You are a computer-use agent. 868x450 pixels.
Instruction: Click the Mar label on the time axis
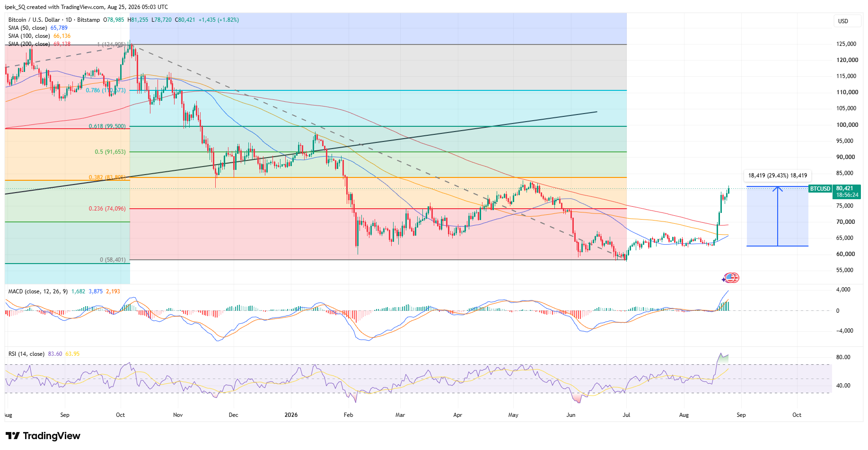pos(400,415)
